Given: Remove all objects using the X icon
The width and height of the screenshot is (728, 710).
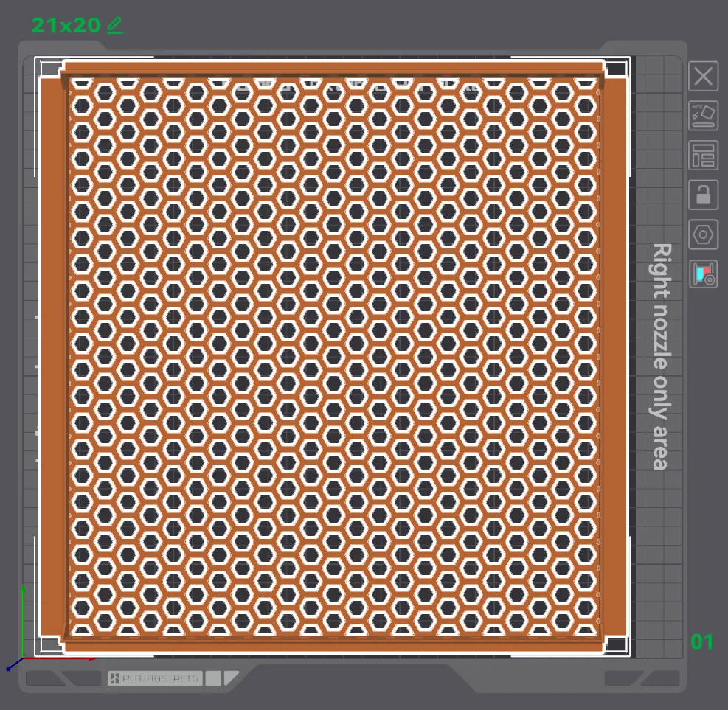Looking at the screenshot, I should pyautogui.click(x=704, y=76).
